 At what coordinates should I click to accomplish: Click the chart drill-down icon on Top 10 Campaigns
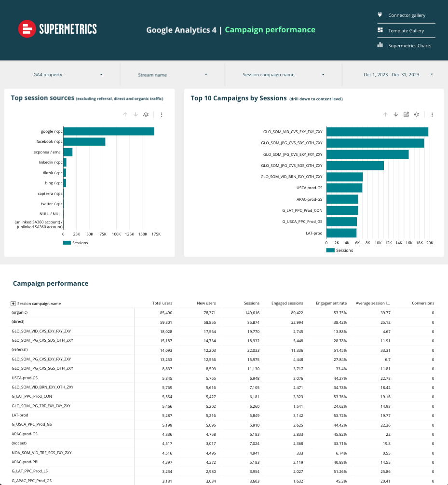coord(406,114)
